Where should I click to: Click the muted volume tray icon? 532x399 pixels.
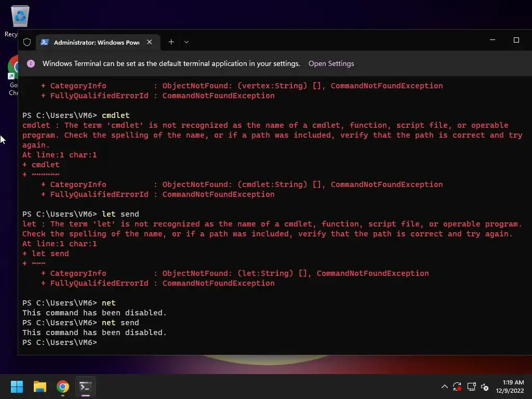coord(485,387)
